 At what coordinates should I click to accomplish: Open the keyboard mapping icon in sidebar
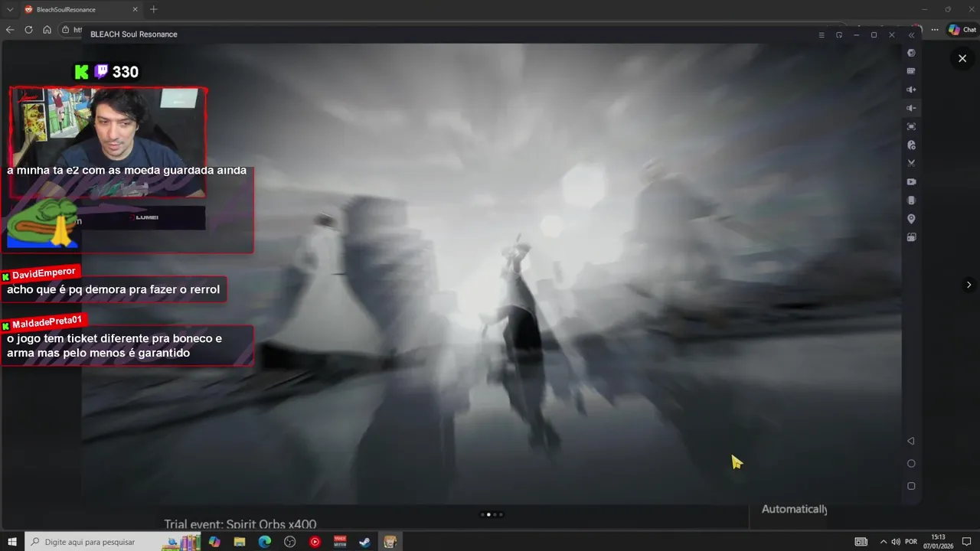[911, 71]
